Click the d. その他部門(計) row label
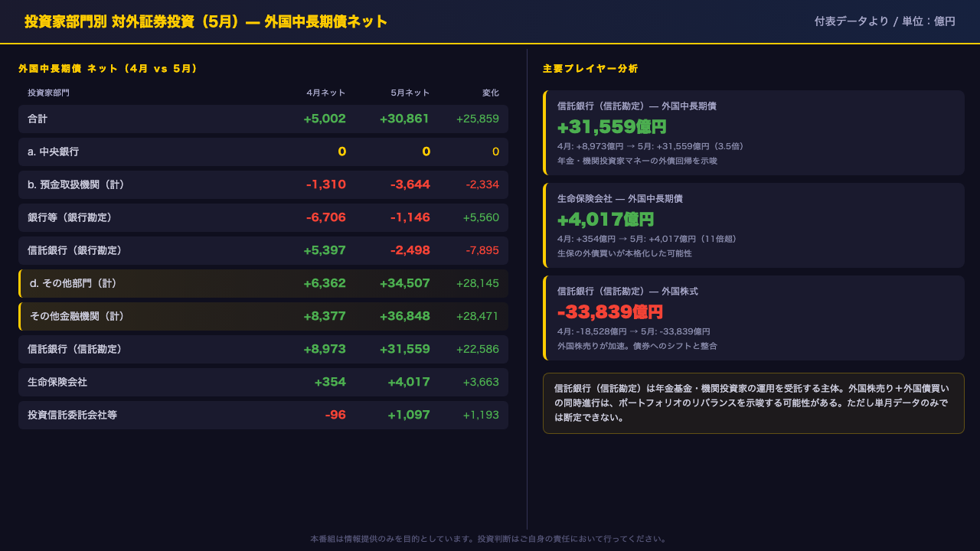The height and width of the screenshot is (551, 980). tap(73, 284)
